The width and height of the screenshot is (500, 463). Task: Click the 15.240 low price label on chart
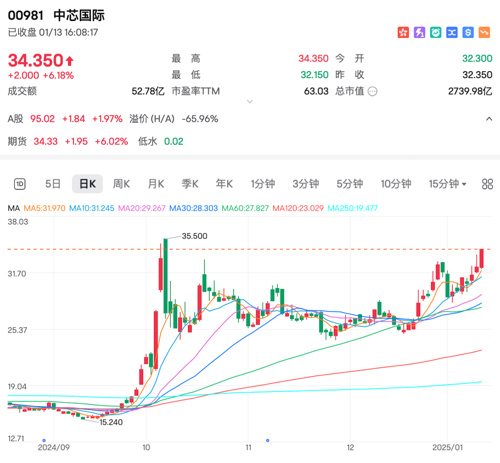tap(111, 422)
